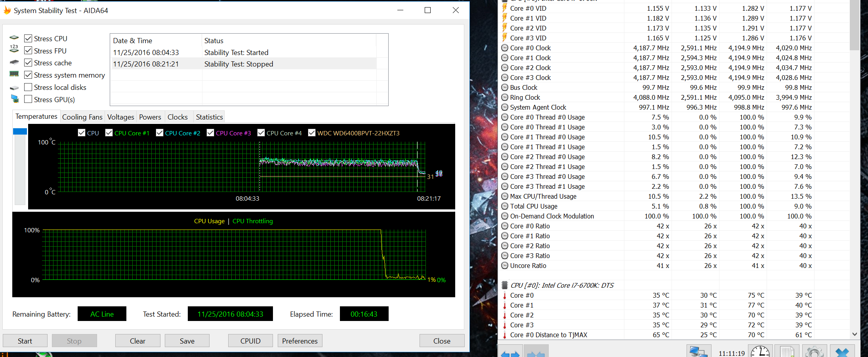Select the Clocks tab
This screenshot has width=868, height=357.
(177, 117)
